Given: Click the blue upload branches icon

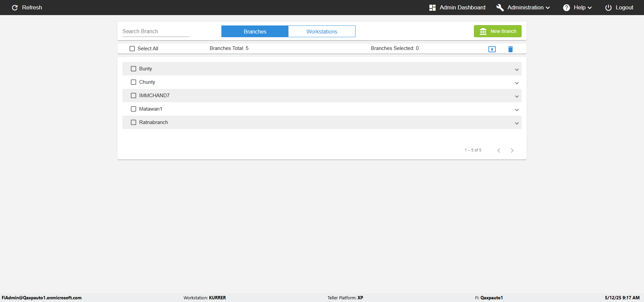Looking at the screenshot, I should click(x=492, y=49).
